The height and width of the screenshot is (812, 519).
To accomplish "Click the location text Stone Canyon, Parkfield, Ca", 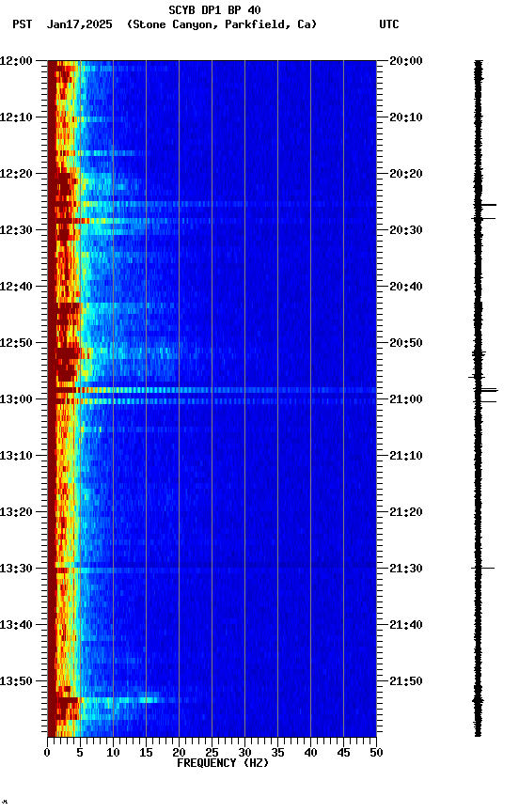I will pyautogui.click(x=222, y=24).
